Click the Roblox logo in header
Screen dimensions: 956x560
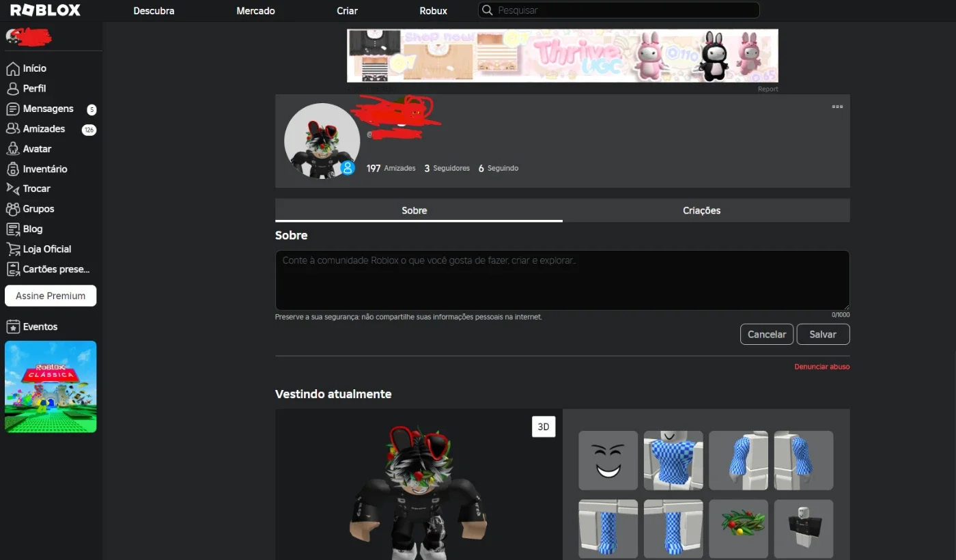pyautogui.click(x=45, y=10)
